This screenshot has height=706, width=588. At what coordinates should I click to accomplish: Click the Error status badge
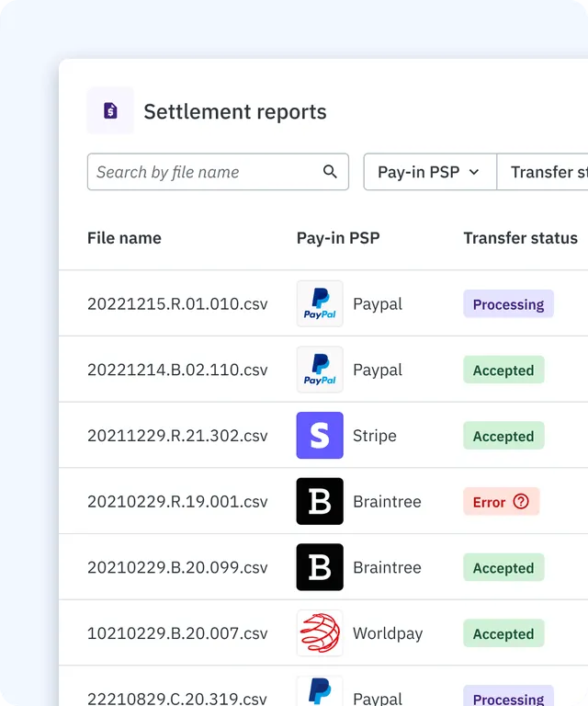pyautogui.click(x=501, y=501)
